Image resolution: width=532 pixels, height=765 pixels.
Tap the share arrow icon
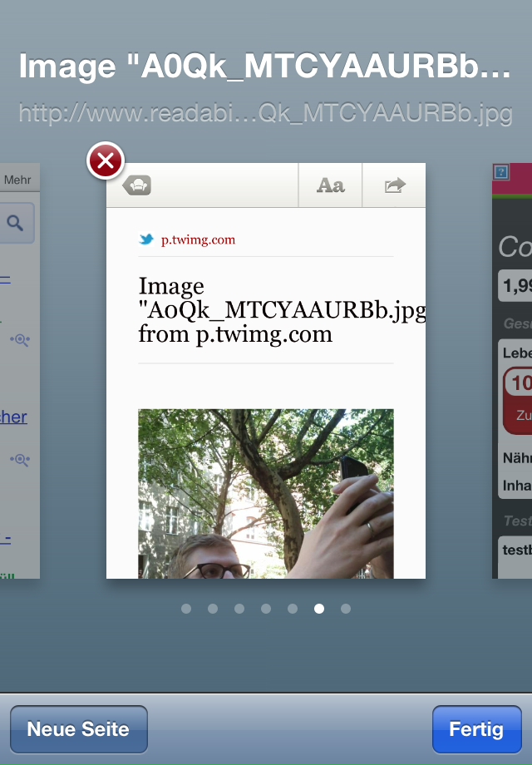pos(394,185)
